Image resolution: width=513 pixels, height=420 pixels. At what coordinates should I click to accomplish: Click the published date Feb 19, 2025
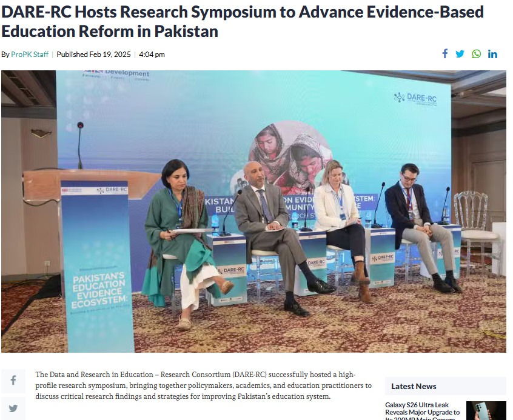pyautogui.click(x=93, y=55)
